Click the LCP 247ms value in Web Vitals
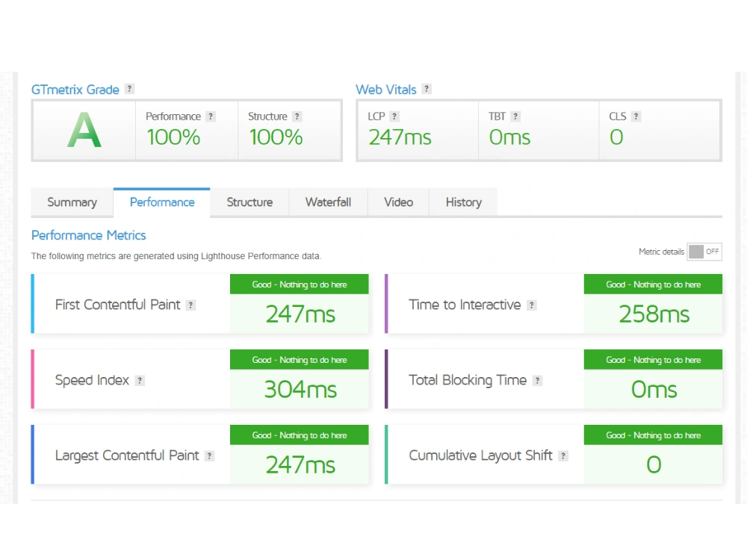Image resolution: width=747 pixels, height=560 pixels. point(400,137)
